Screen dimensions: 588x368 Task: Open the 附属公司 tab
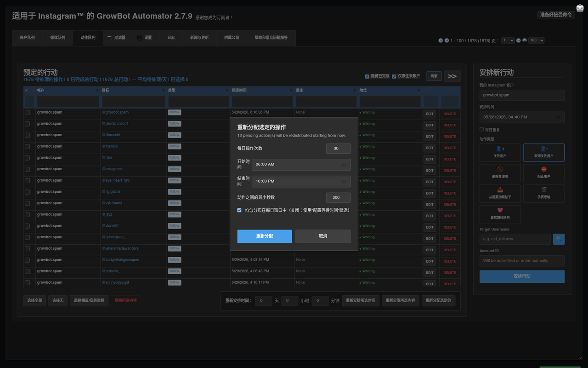point(232,38)
